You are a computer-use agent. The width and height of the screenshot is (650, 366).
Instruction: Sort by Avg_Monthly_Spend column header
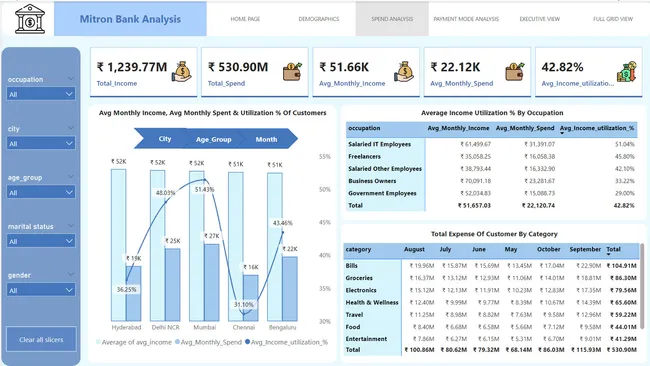point(525,128)
